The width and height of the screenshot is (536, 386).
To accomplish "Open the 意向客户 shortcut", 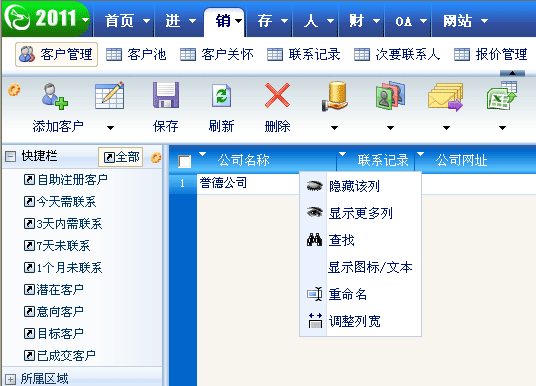I will pos(54,311).
